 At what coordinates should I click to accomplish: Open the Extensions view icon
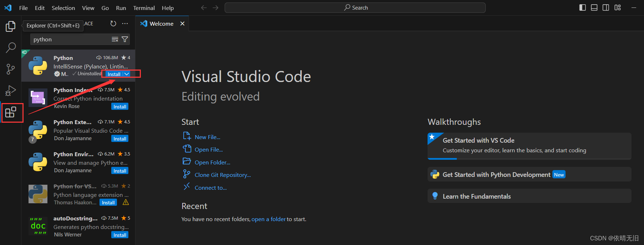point(11,112)
